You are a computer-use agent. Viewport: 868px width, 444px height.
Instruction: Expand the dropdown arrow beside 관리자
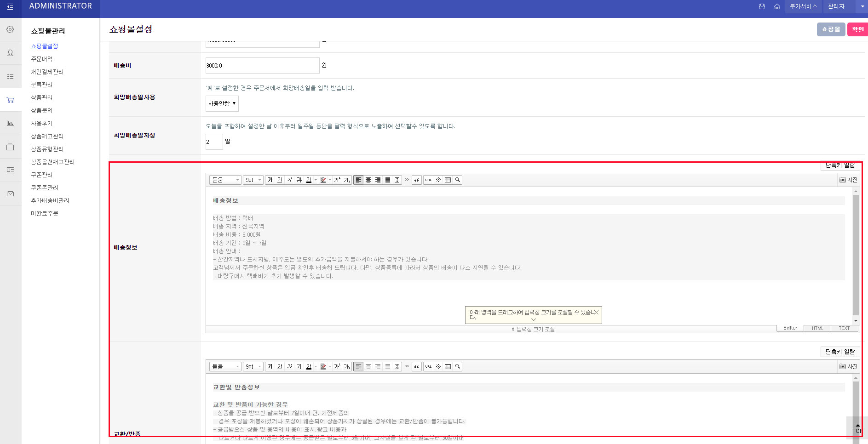point(862,6)
